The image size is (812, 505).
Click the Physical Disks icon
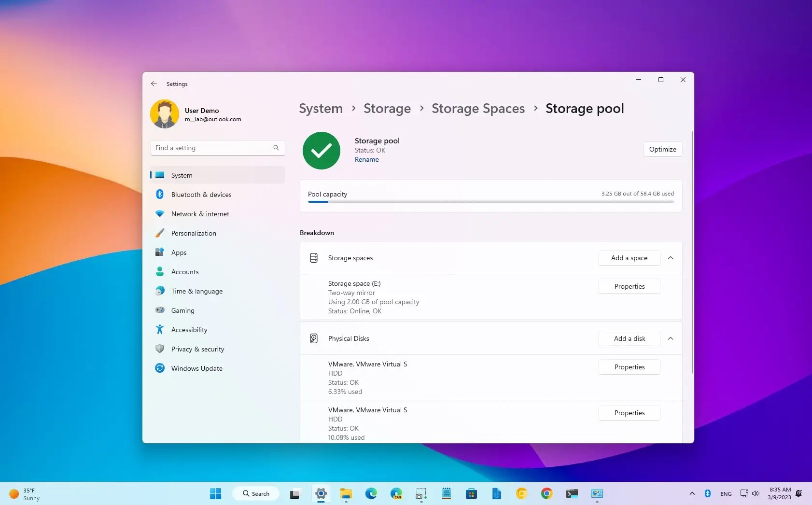(x=314, y=338)
